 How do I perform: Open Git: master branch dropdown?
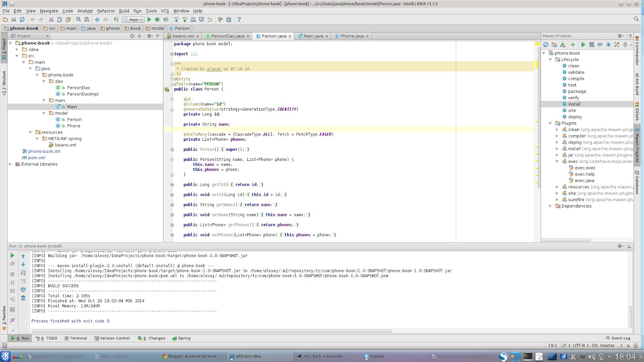click(x=607, y=346)
